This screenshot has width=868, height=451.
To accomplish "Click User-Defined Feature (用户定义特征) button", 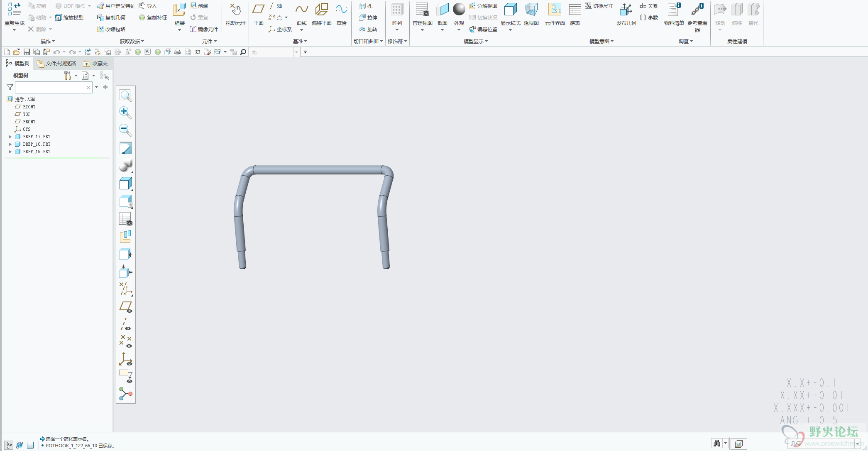I will pos(116,6).
